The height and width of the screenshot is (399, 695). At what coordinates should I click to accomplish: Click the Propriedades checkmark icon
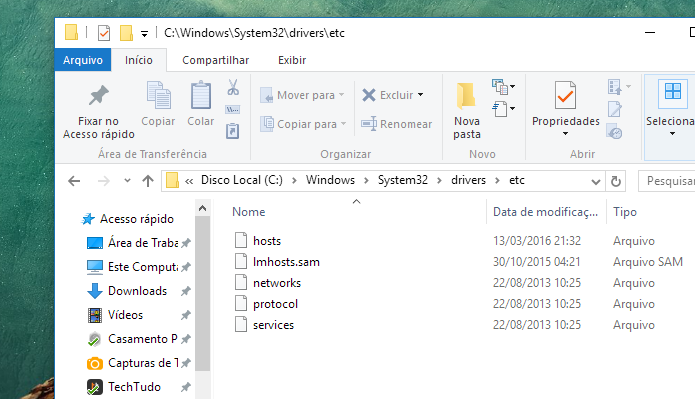(566, 95)
